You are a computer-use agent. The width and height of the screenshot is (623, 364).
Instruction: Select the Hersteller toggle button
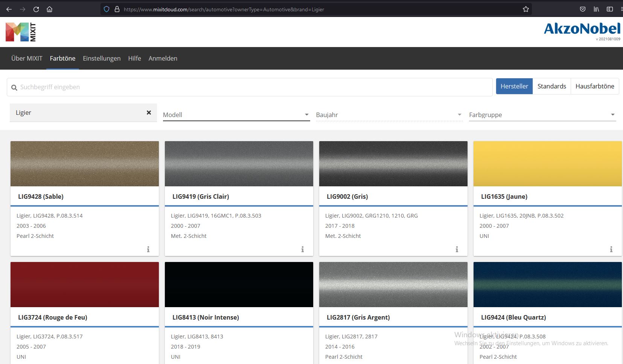point(514,86)
